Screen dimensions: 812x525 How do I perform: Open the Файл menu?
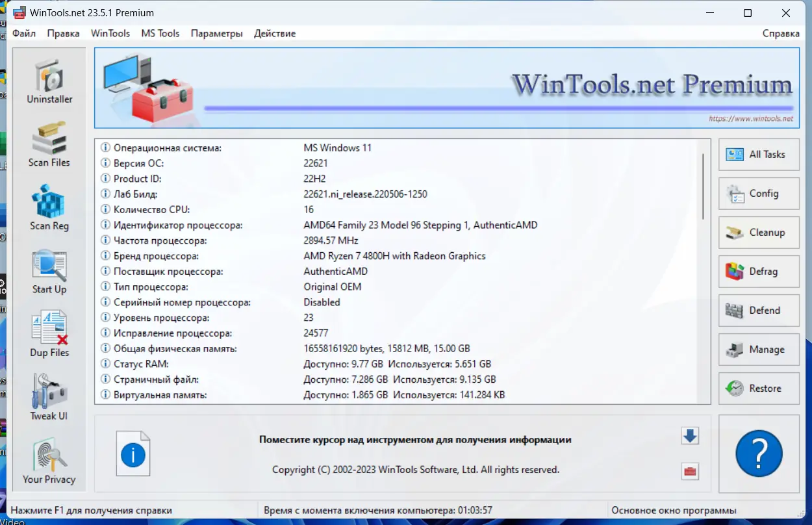[24, 33]
